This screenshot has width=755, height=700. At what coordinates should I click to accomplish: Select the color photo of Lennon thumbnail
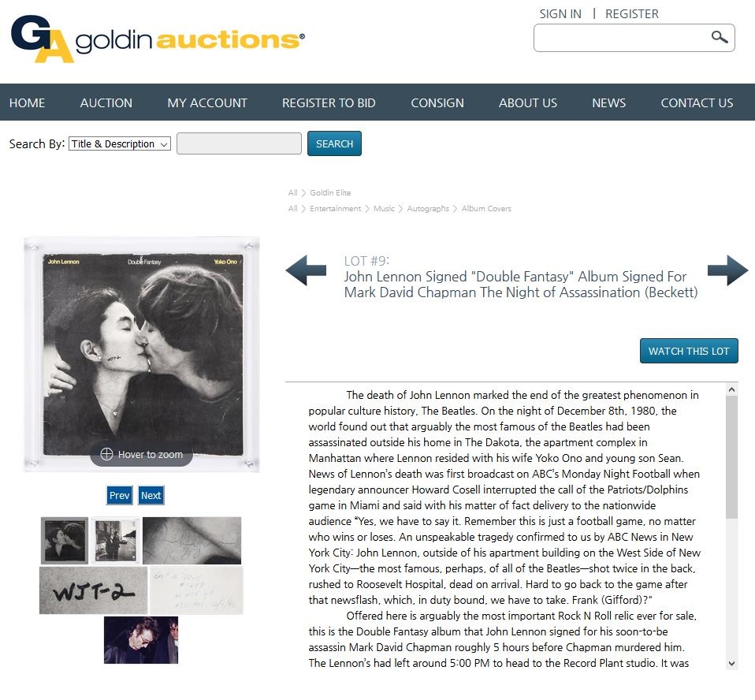[x=141, y=640]
